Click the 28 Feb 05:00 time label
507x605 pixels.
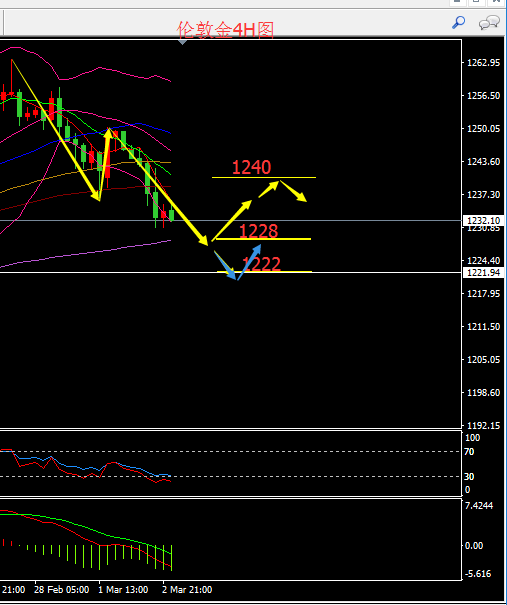click(x=61, y=590)
